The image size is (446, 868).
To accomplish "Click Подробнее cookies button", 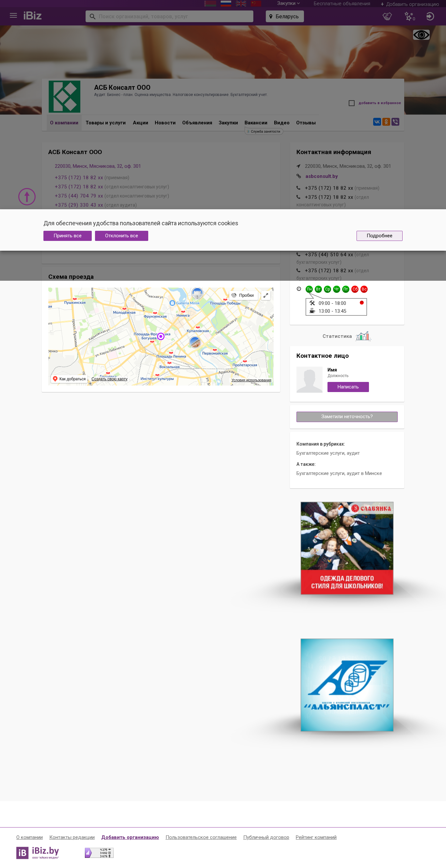I will click(x=379, y=236).
